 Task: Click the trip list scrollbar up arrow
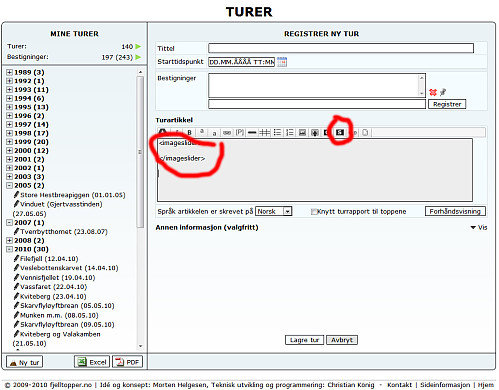(140, 72)
